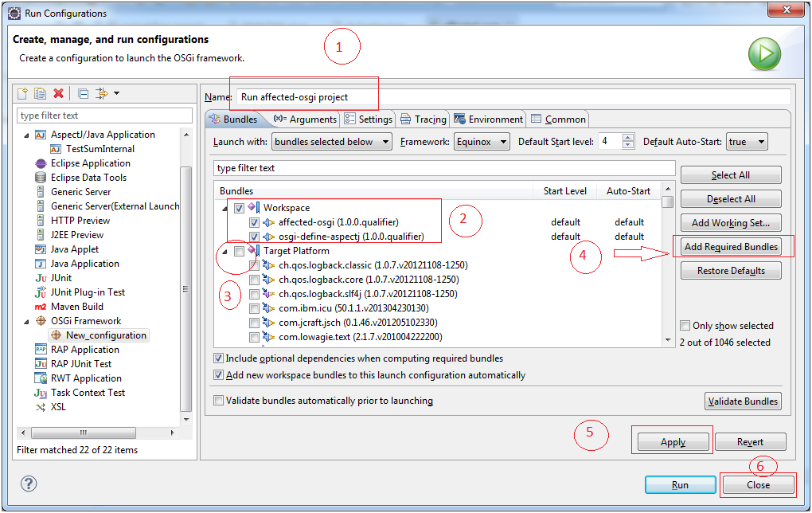This screenshot has width=812, height=513.
Task: Open the filter launch configurations icon
Action: [102, 93]
